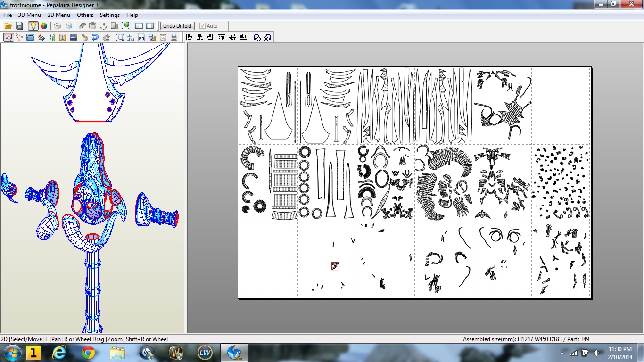The image size is (644, 362).
Task: Click the green and gray strip icon
Action: point(52,37)
